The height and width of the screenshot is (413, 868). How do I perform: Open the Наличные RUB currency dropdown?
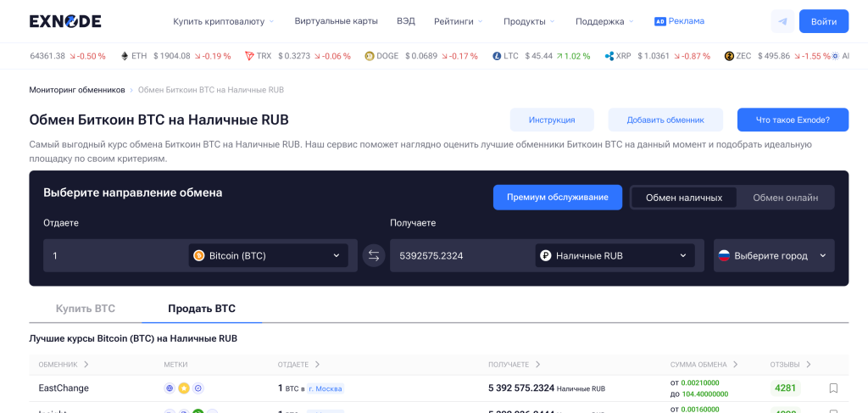[615, 256]
